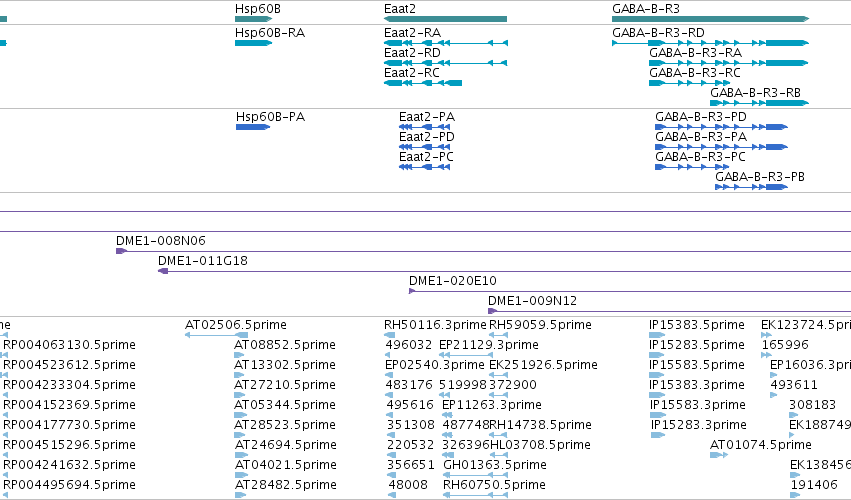Click EST feature 496032
The height and width of the screenshot is (500, 851).
(409, 345)
